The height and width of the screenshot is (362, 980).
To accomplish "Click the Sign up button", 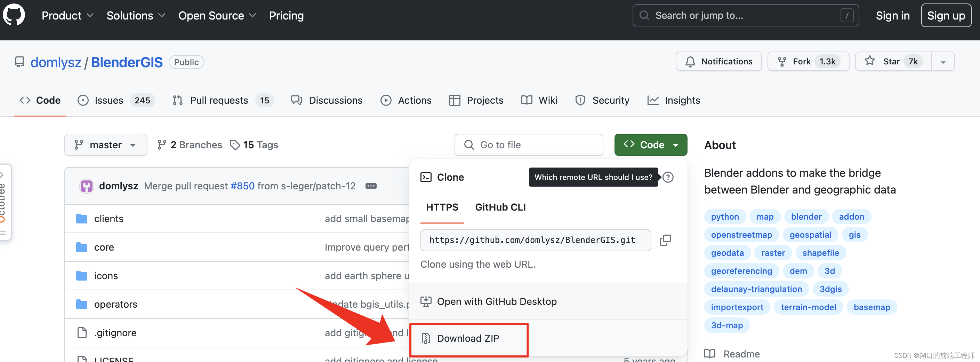I will [946, 16].
